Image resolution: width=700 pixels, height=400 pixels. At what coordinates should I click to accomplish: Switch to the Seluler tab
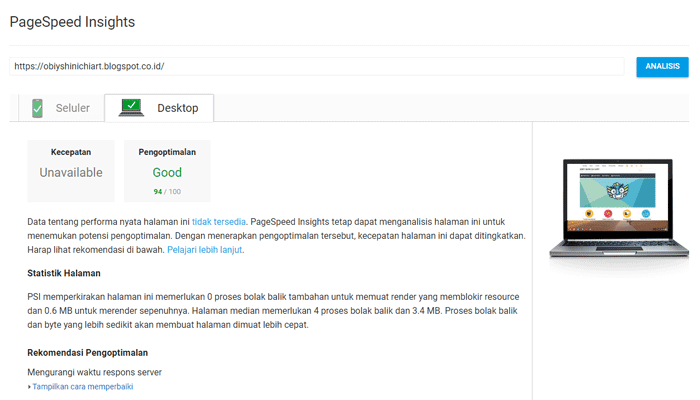[x=61, y=108]
